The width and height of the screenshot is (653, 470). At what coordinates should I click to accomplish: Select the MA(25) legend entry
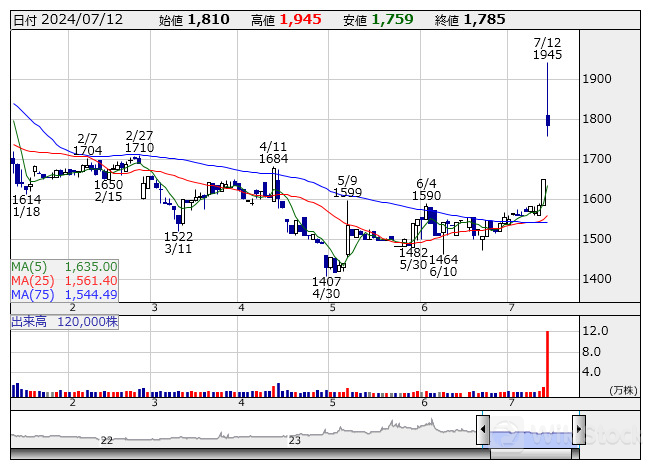pos(65,281)
